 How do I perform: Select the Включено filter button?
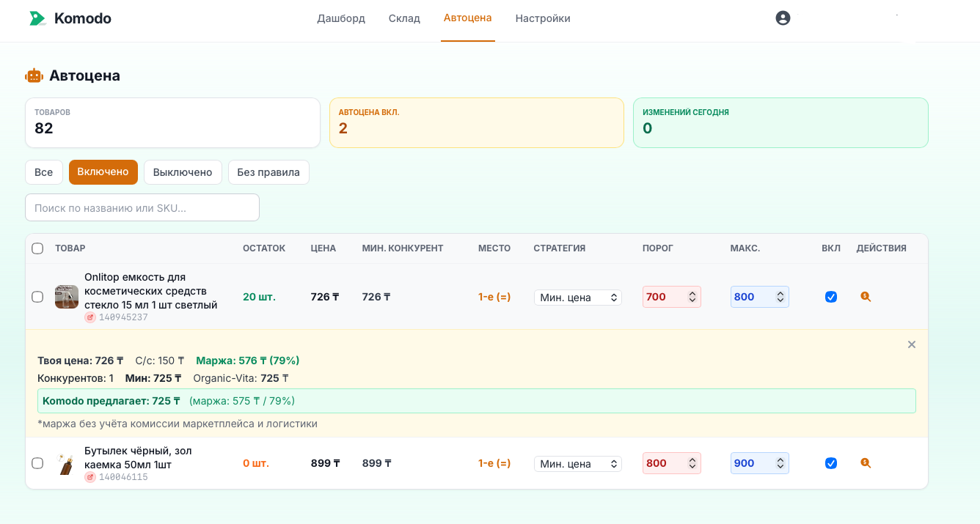[103, 172]
